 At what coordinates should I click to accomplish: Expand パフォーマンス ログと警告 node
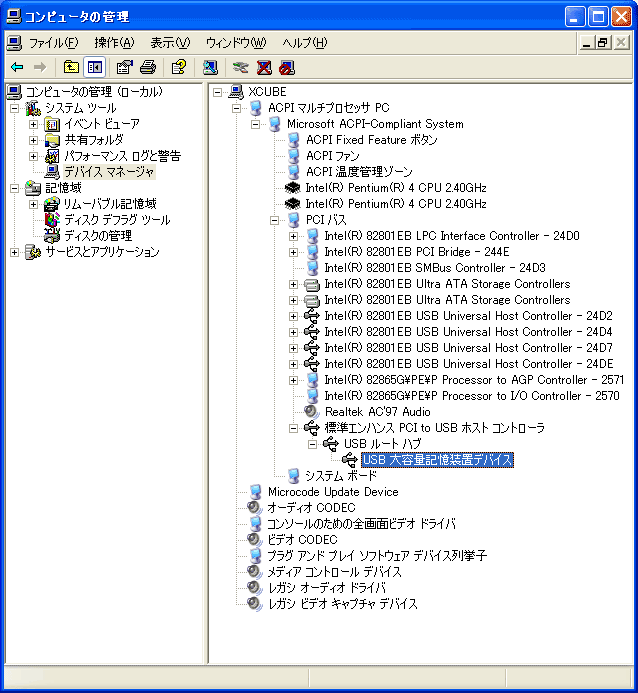pyautogui.click(x=34, y=156)
